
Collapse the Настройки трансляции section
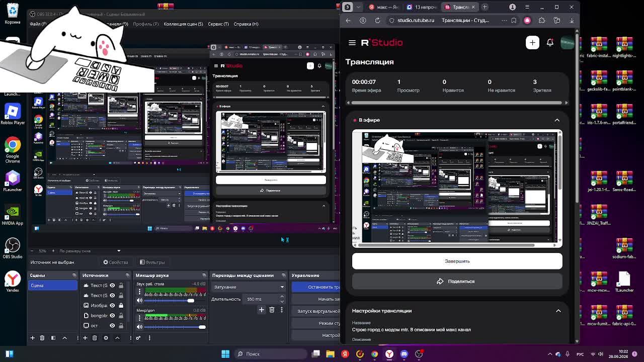pos(558,311)
